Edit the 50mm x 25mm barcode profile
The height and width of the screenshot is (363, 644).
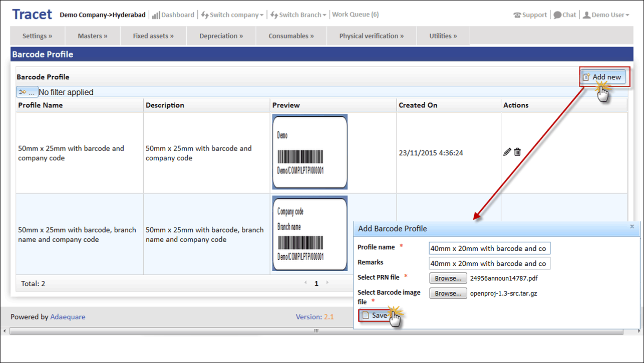pos(507,151)
